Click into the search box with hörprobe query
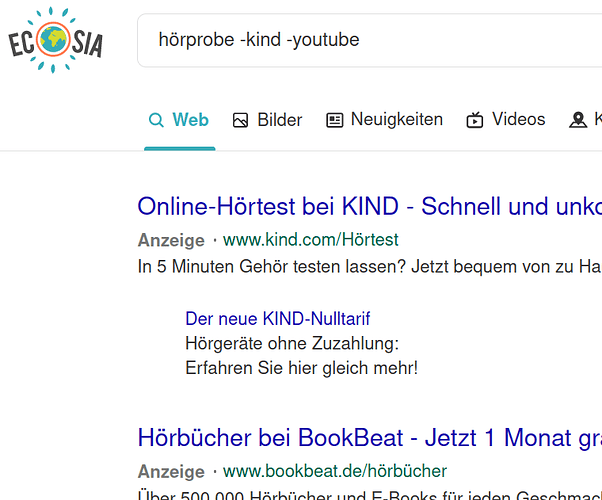The width and height of the screenshot is (602, 500). 369,40
